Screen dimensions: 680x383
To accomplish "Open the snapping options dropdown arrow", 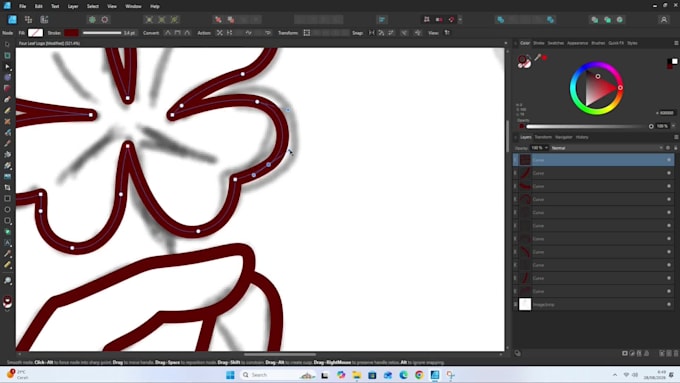I will pyautogui.click(x=460, y=20).
